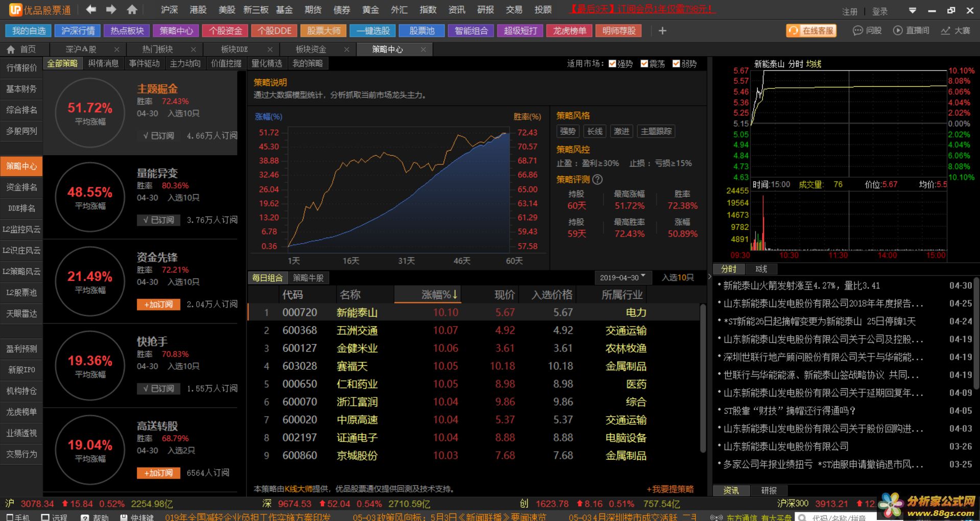Screen dimensions: 980x521
Task: Click the 一键选股 shortcut button
Action: (x=372, y=31)
